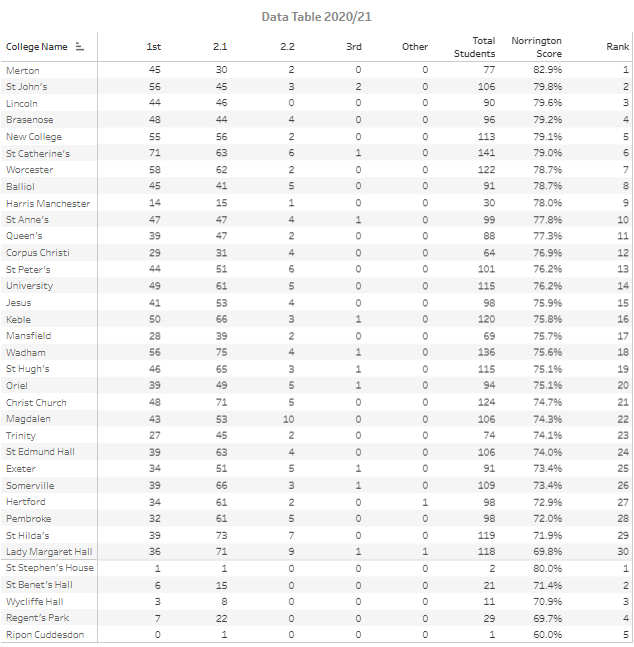Viewport: 634px width, 647px height.
Task: Click the Norrington Score column header
Action: click(537, 47)
